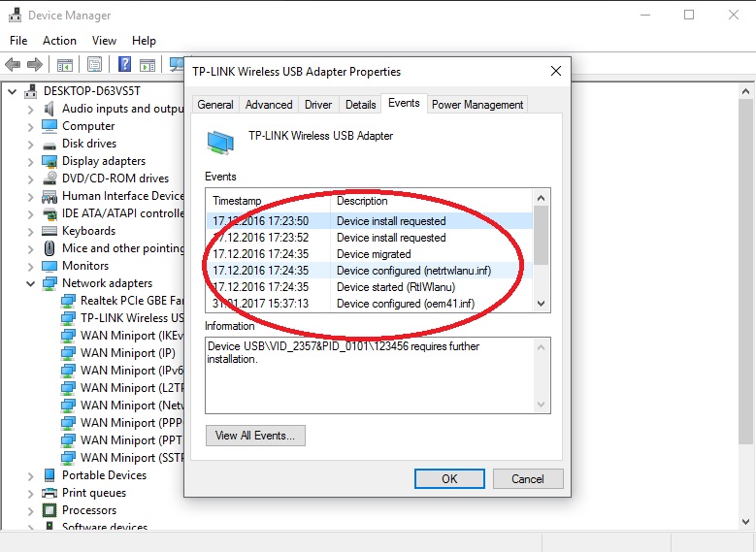Viewport: 756px width, 552px height.
Task: Click the adapter icon in Properties dialog
Action: [x=220, y=143]
